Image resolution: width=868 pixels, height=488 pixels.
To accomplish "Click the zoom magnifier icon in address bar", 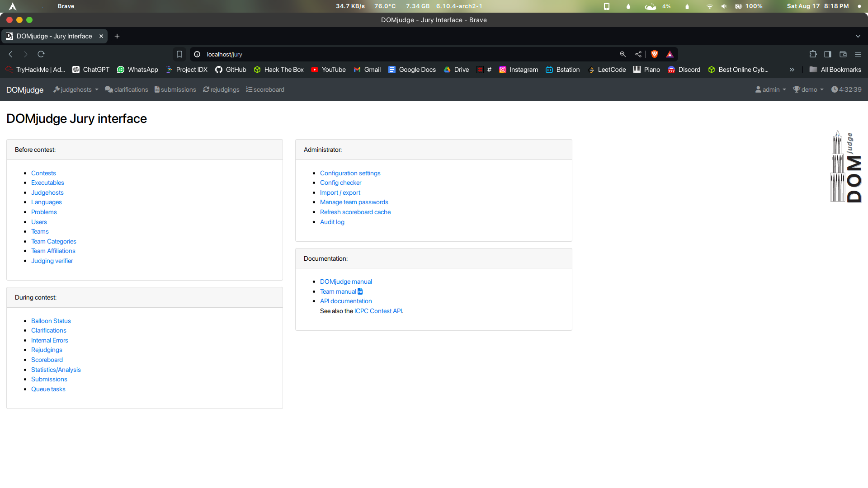I will (623, 54).
